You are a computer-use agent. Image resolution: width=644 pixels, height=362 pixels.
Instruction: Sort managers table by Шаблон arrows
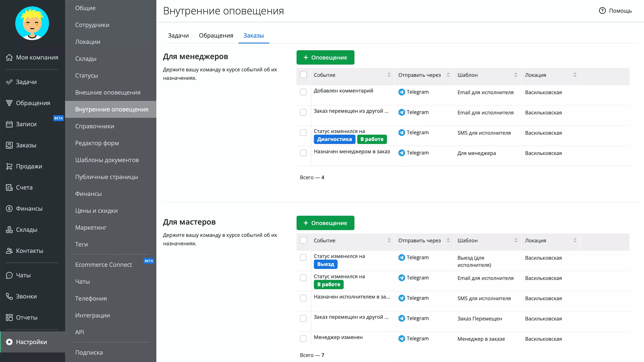click(x=515, y=75)
